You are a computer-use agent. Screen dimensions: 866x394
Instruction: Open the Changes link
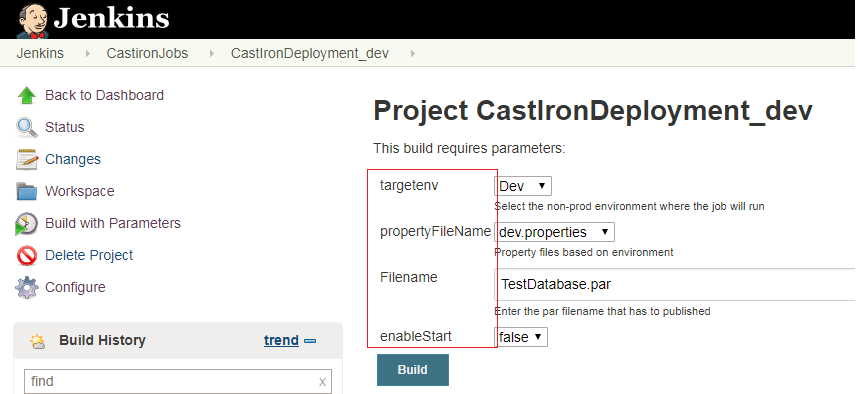(73, 159)
